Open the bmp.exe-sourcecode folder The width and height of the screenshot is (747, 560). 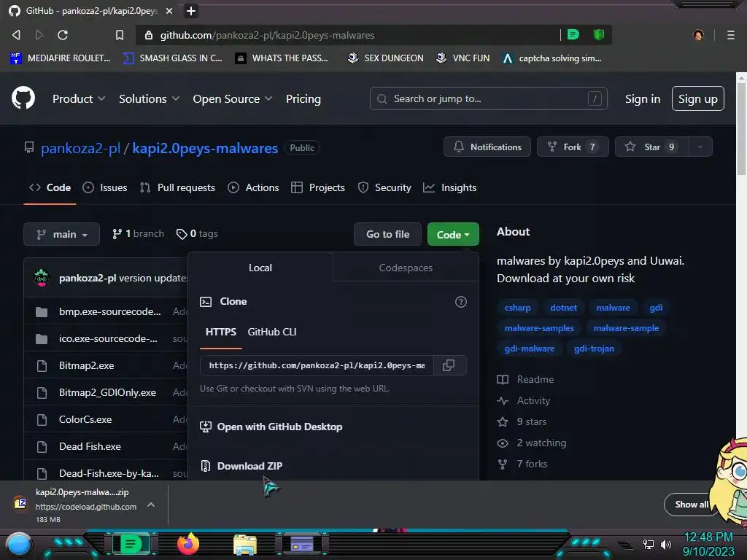click(110, 311)
